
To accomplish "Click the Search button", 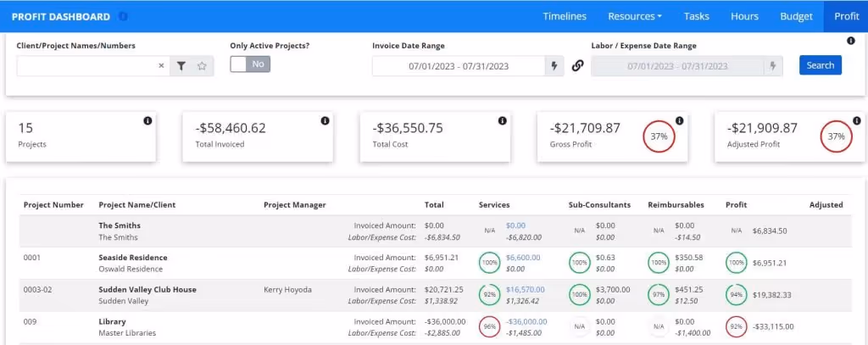I will coord(821,65).
